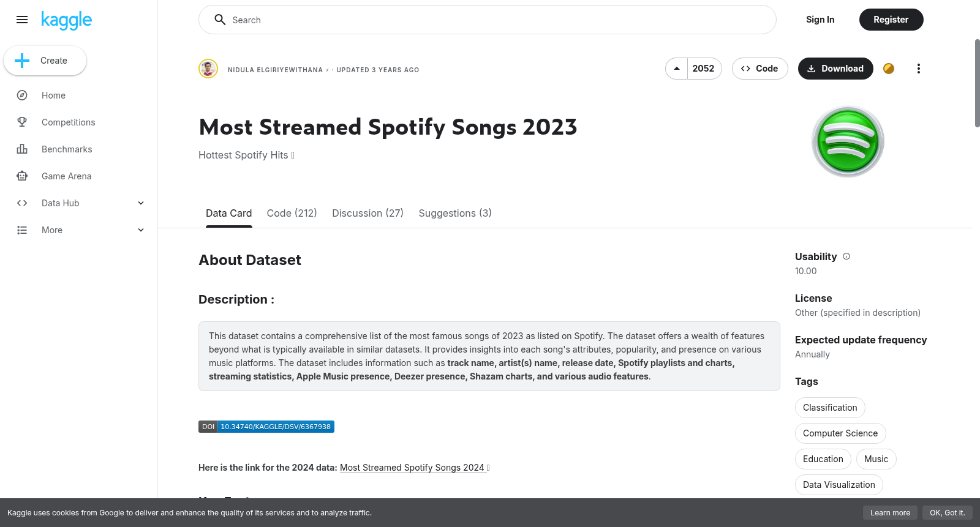Open Home via compass icon
The image size is (980, 527).
pos(22,95)
